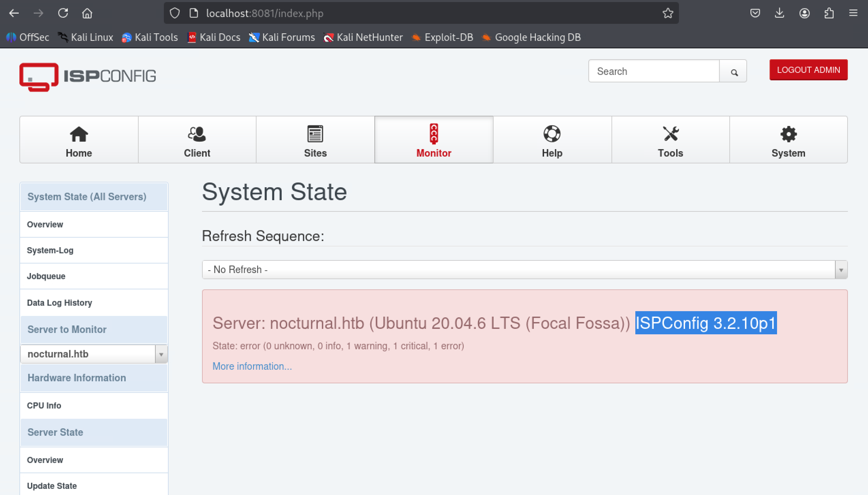Open the Refresh Sequence dropdown arrow
The image size is (868, 495).
pyautogui.click(x=841, y=270)
